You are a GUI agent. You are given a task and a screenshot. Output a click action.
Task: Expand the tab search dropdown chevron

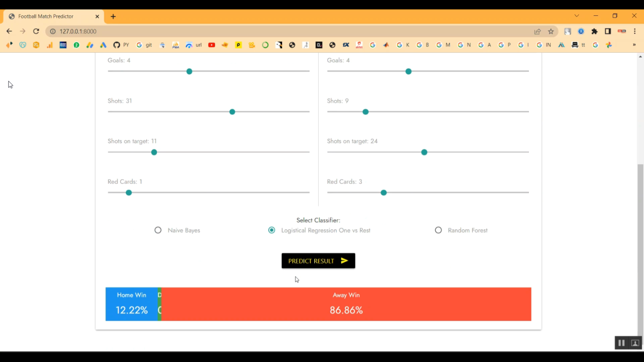point(577,16)
